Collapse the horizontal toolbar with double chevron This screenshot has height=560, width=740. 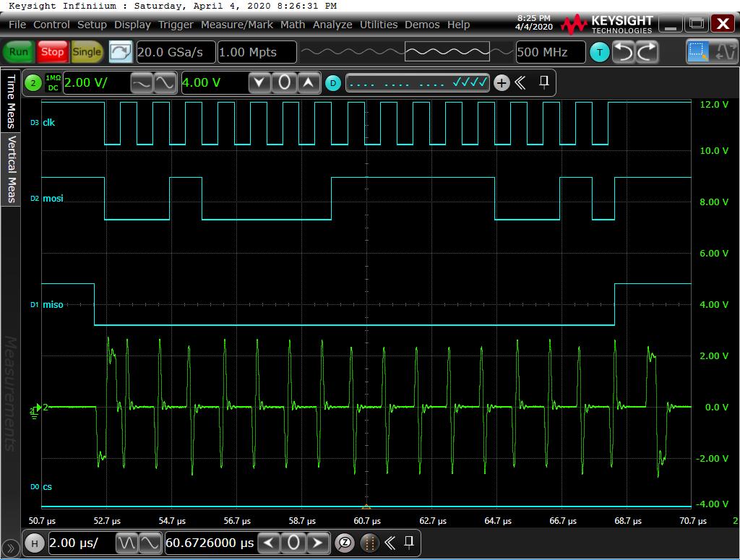coord(390,543)
